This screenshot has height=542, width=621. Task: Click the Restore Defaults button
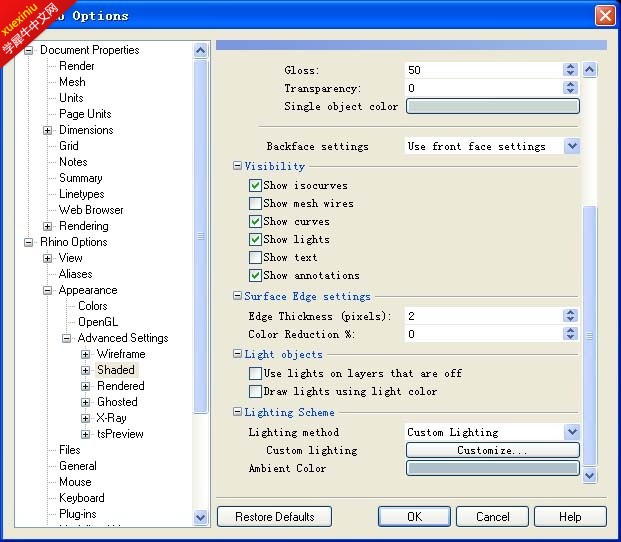[x=274, y=517]
